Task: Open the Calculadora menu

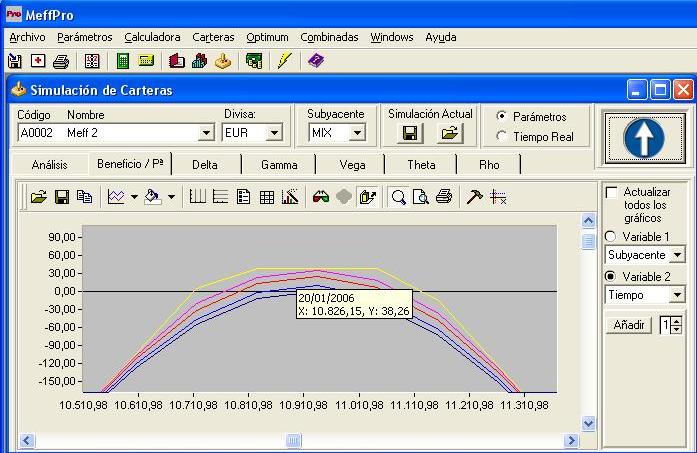Action: click(152, 37)
